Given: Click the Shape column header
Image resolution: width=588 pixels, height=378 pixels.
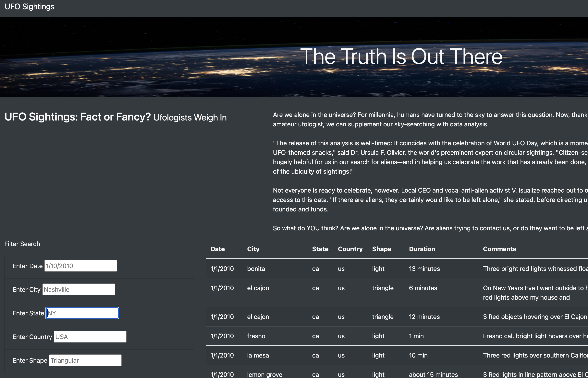Looking at the screenshot, I should point(381,249).
